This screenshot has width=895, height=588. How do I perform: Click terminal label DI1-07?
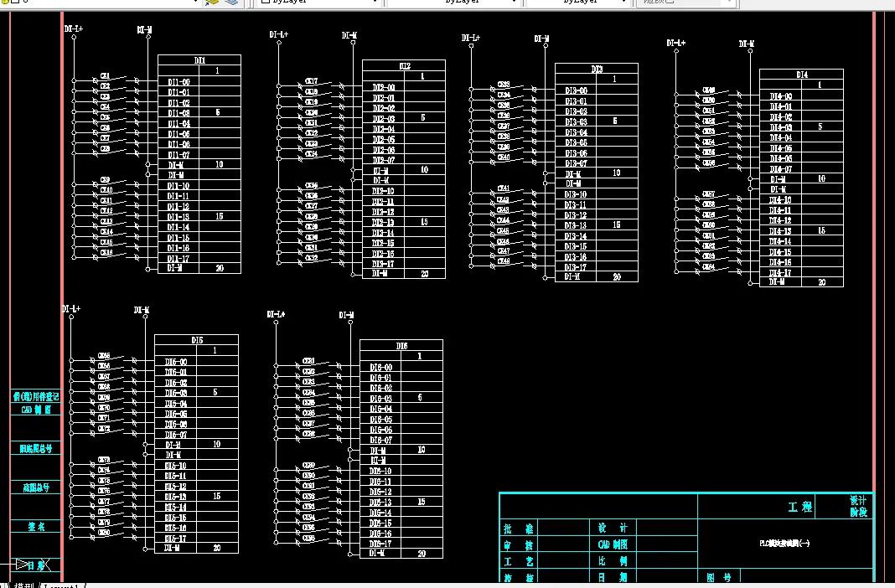pos(178,155)
